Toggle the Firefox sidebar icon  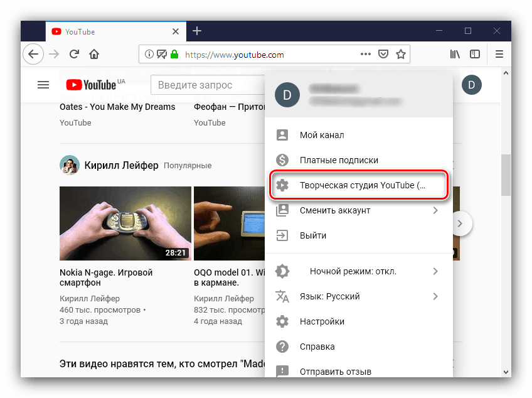[x=475, y=54]
